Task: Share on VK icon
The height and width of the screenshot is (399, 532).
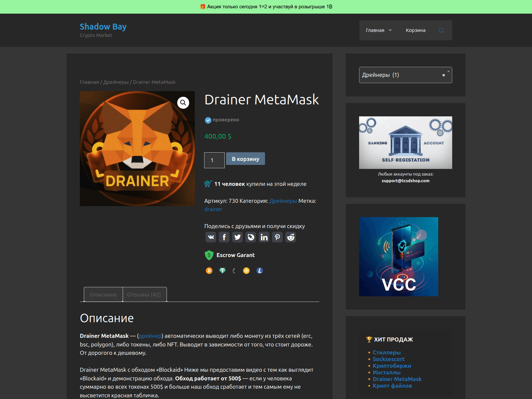Action: coord(211,237)
